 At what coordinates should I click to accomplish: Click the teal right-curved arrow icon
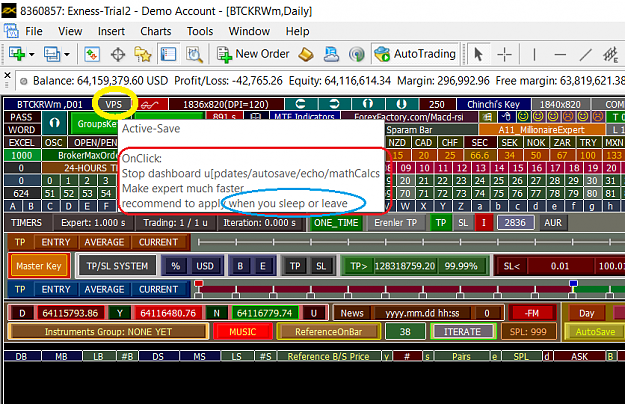[334, 104]
